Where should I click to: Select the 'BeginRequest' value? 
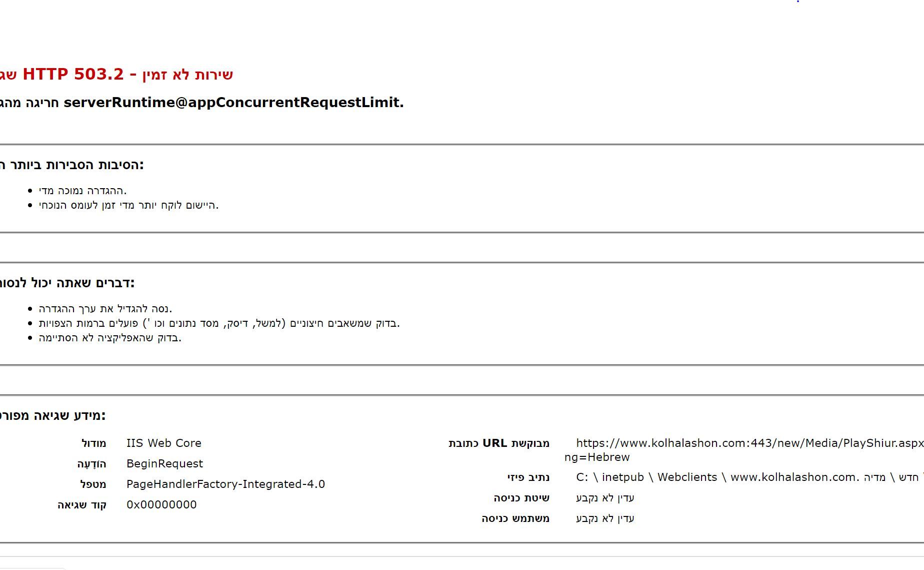(x=164, y=464)
